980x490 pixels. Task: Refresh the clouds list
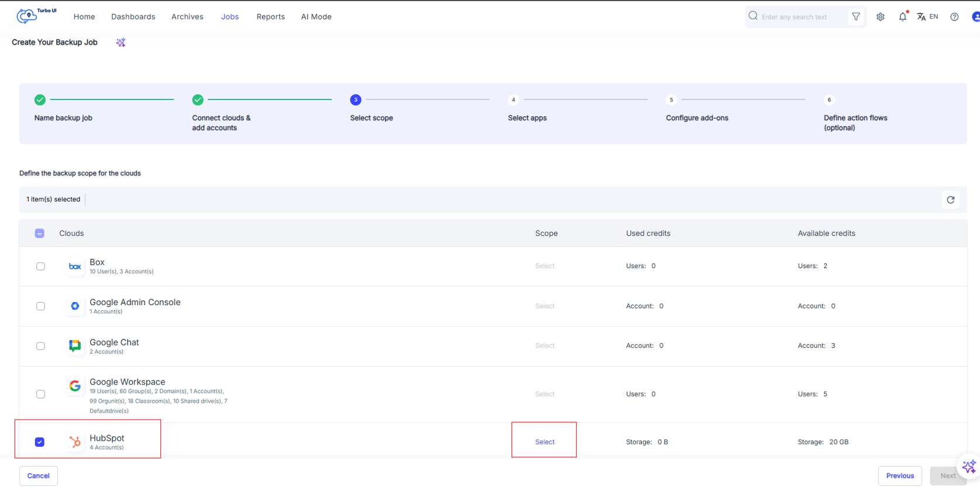(x=951, y=200)
